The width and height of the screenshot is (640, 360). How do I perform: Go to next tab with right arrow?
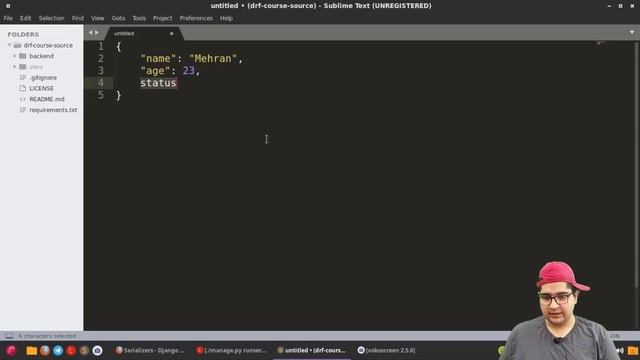tap(97, 33)
